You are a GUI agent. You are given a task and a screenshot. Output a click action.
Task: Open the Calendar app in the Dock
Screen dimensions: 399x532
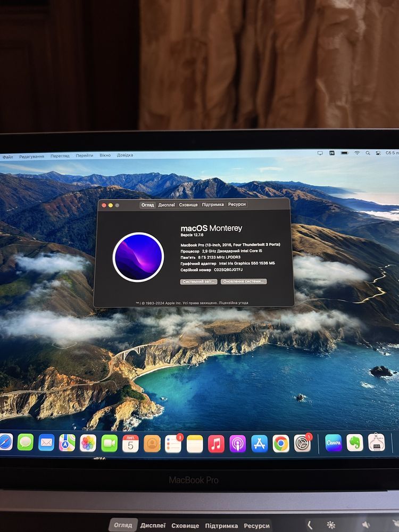point(131,444)
